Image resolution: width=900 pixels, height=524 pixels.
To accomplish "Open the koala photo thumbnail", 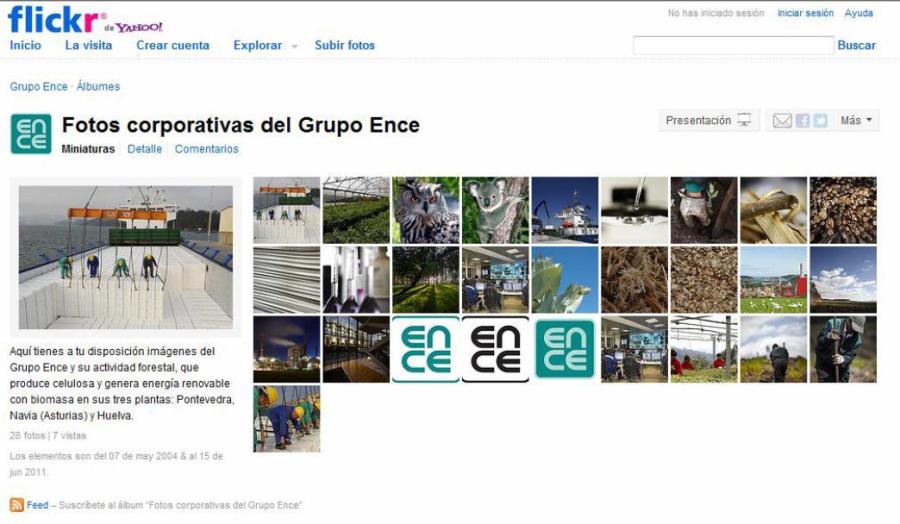I will pos(495,210).
